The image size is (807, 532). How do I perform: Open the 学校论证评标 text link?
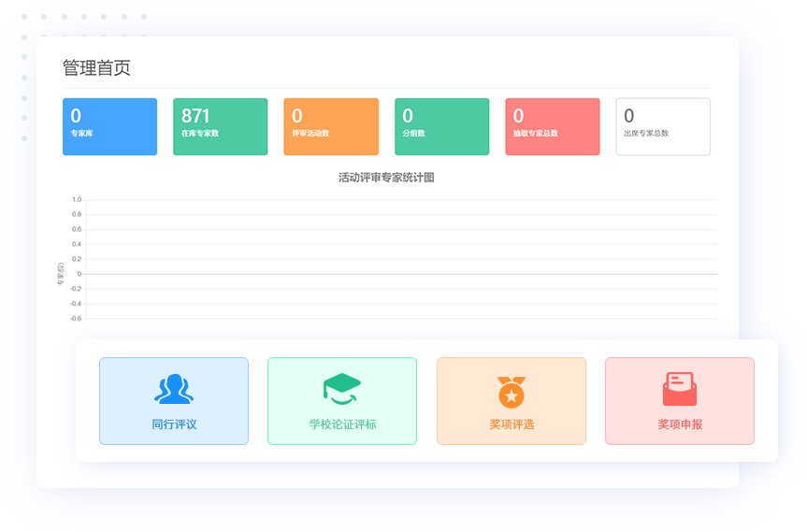[342, 424]
